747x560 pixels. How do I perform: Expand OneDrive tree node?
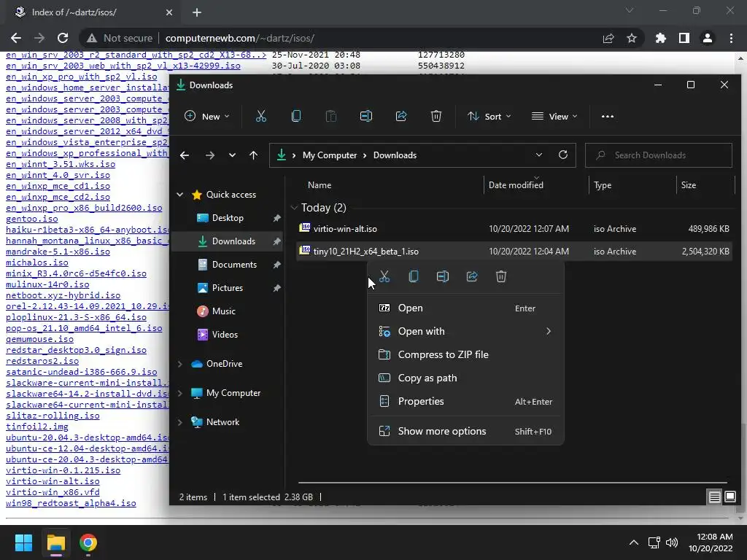(180, 364)
